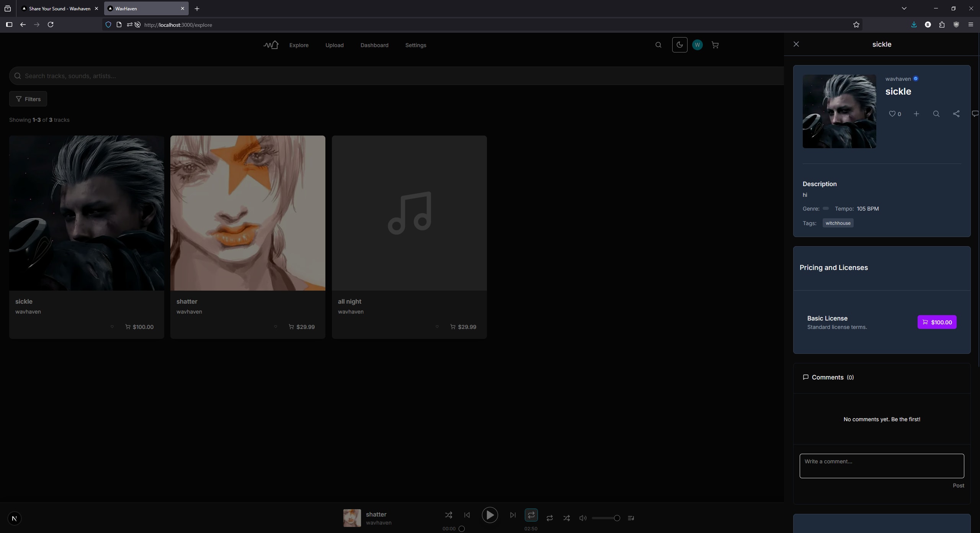Expand the list-all-tabs chevron
980x533 pixels.
pos(904,8)
